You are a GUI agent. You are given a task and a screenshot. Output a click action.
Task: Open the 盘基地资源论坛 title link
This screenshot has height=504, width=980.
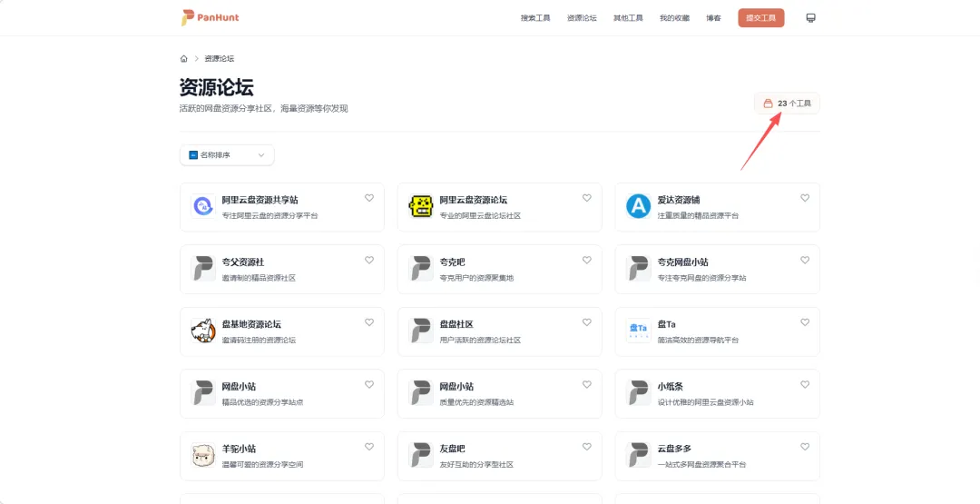click(251, 324)
